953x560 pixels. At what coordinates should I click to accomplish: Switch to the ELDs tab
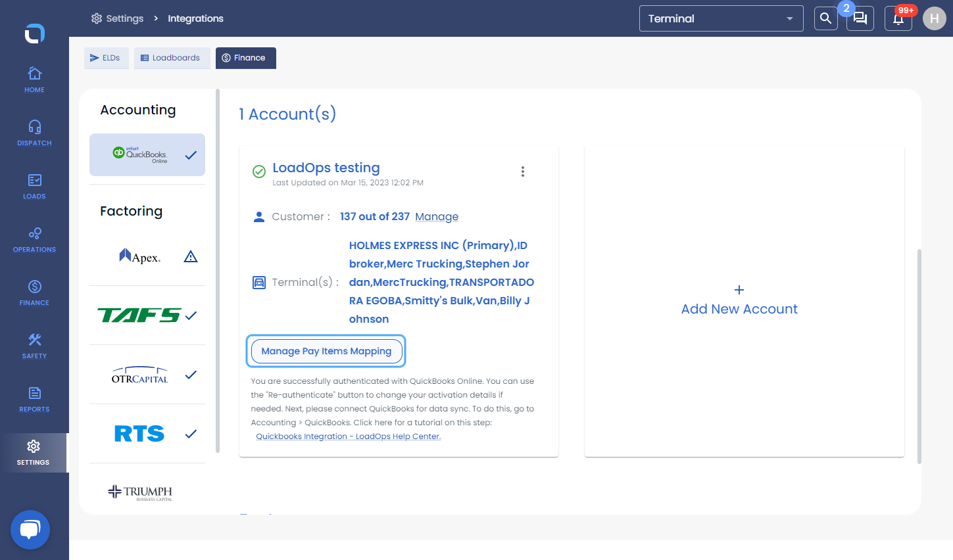pos(106,58)
